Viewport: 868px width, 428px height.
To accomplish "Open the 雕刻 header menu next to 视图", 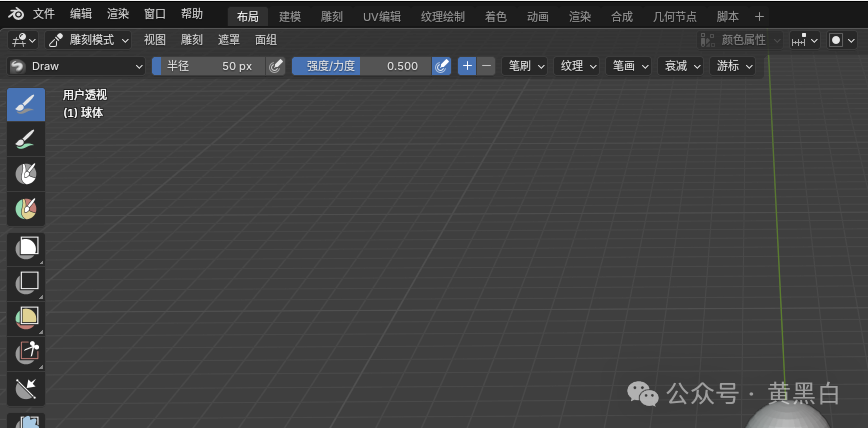I will (192, 40).
